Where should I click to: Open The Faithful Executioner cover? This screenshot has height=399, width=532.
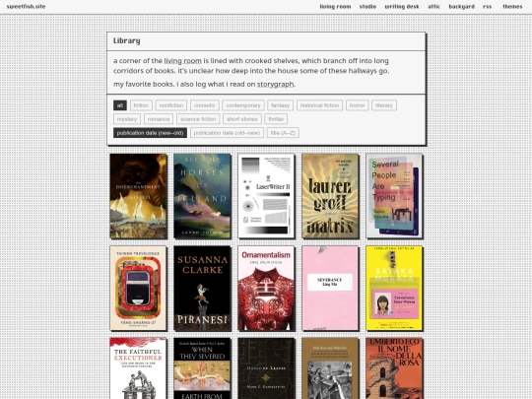tap(139, 368)
